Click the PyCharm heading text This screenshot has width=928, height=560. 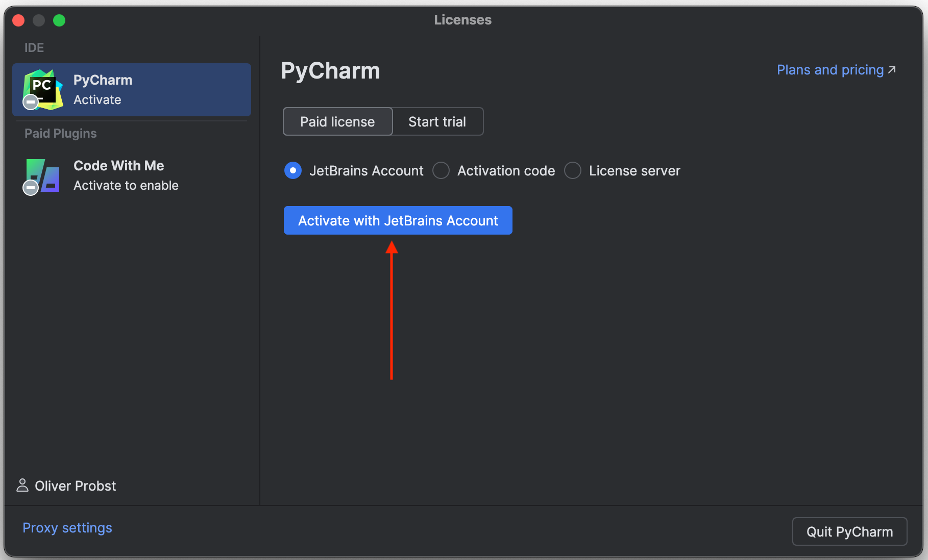(x=331, y=71)
